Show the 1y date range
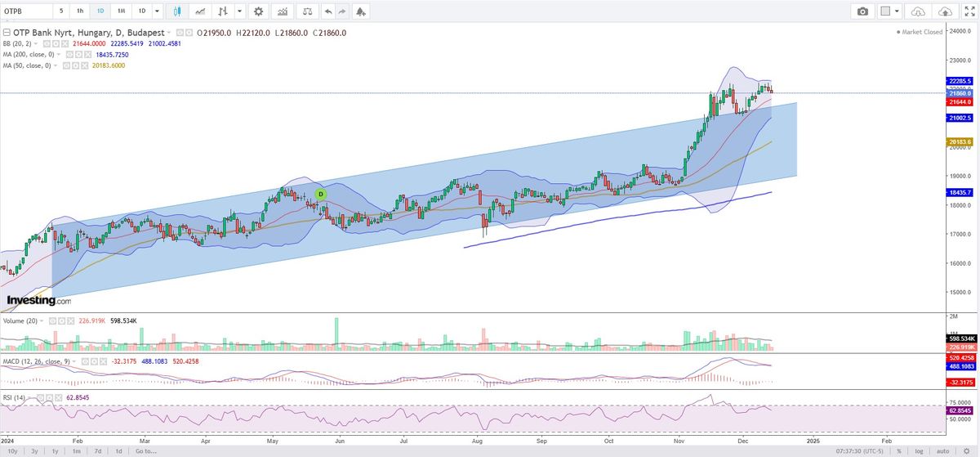 [56, 450]
